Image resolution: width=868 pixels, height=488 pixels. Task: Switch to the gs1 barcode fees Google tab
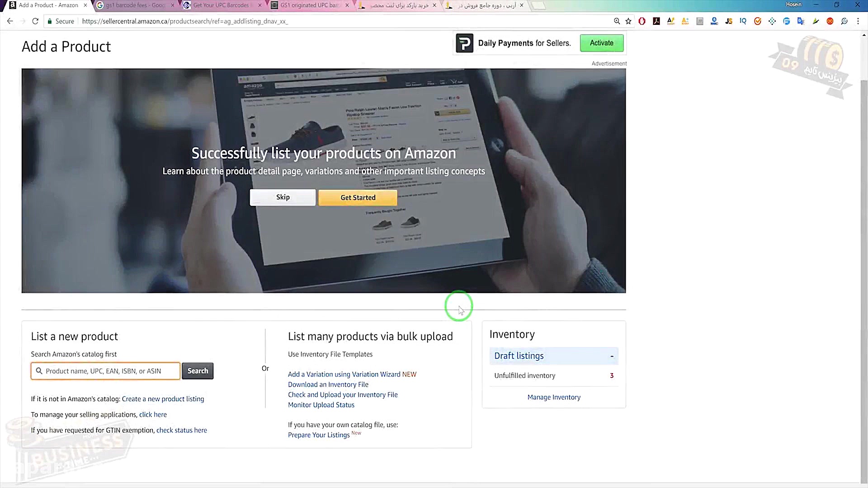135,5
